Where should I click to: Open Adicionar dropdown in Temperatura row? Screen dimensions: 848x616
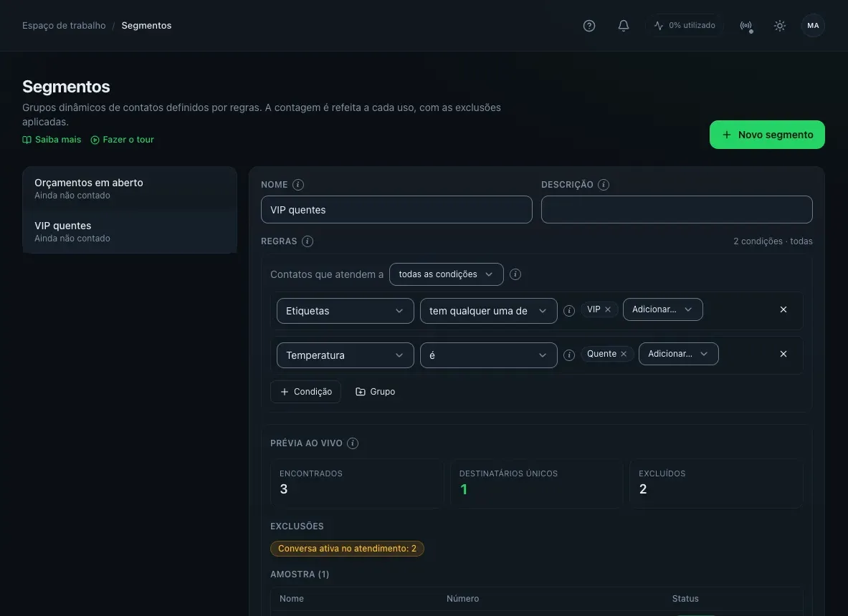(678, 354)
